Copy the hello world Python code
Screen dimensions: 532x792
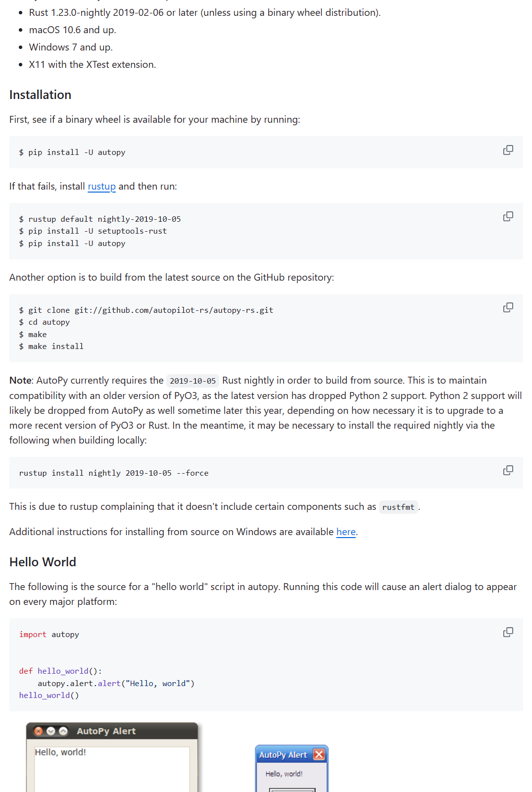(x=508, y=632)
